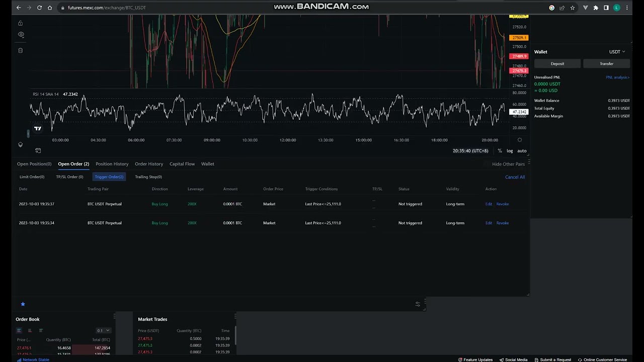This screenshot has height=362, width=644.
Task: Click Market Trades panel drag handle
Action: 235,316
